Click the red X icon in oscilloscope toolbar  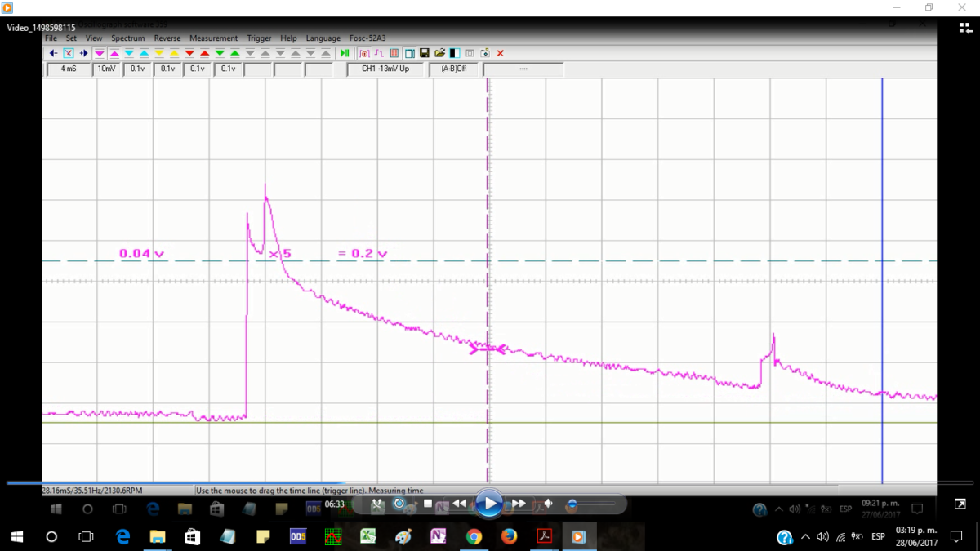coord(501,53)
